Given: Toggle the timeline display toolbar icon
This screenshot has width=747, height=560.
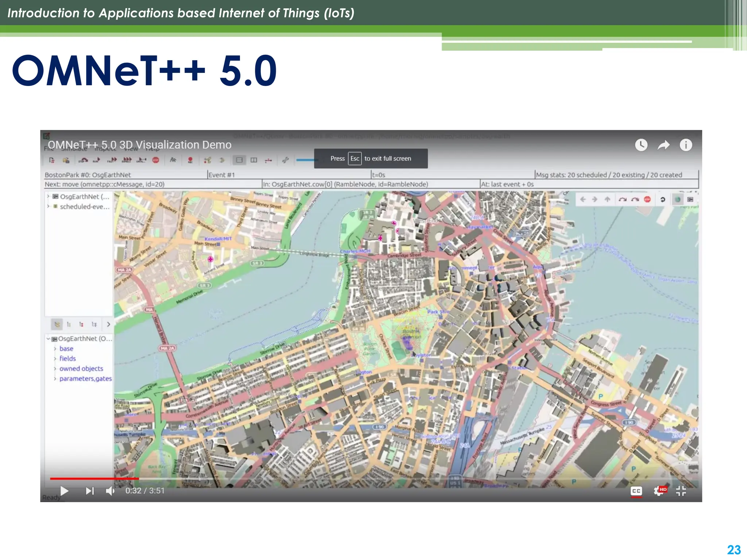Looking at the screenshot, I should pos(268,160).
